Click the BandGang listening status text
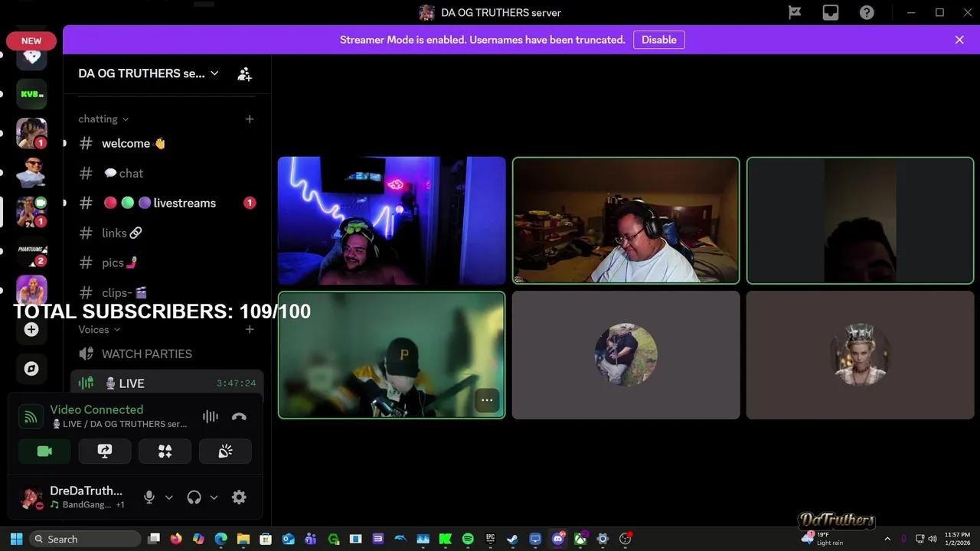Screen dimensions: 980x551 (x=87, y=505)
